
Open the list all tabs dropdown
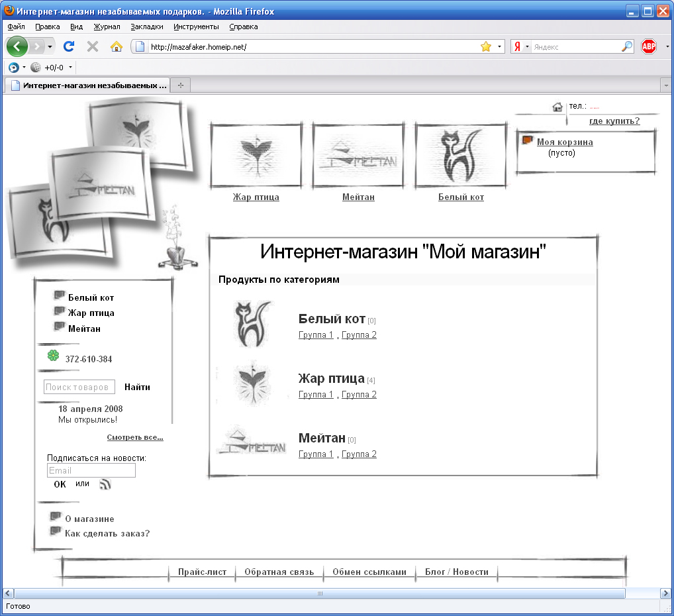click(x=666, y=85)
